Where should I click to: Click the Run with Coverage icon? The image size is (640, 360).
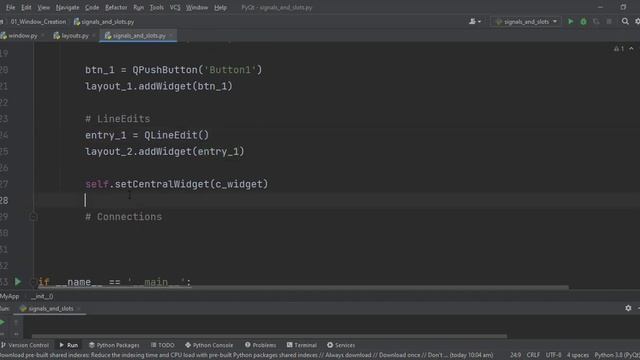point(596,22)
